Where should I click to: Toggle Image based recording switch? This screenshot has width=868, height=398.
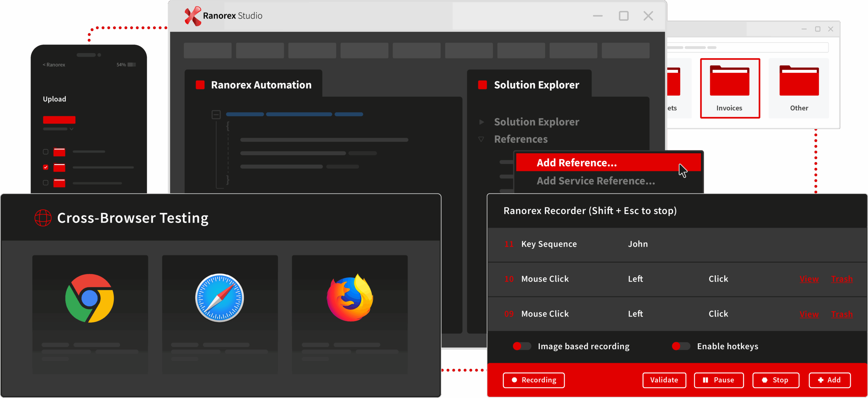(522, 346)
